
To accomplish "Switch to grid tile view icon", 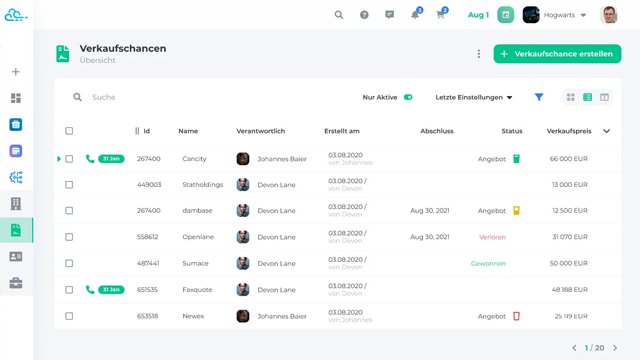I will pos(571,97).
